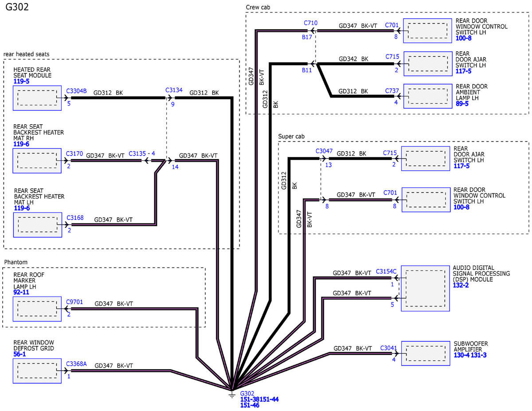Click connector label C3047
The image size is (532, 411).
coord(324,151)
